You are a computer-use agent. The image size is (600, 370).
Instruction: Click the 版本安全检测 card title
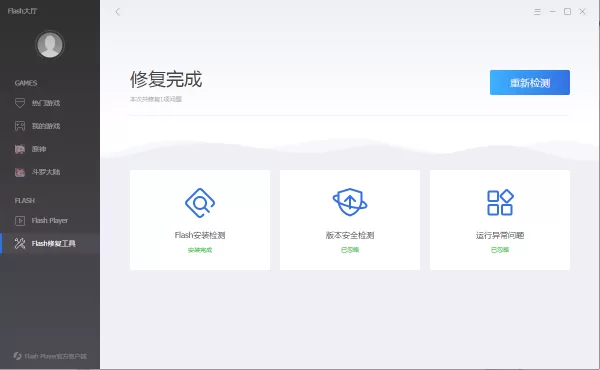pos(350,235)
